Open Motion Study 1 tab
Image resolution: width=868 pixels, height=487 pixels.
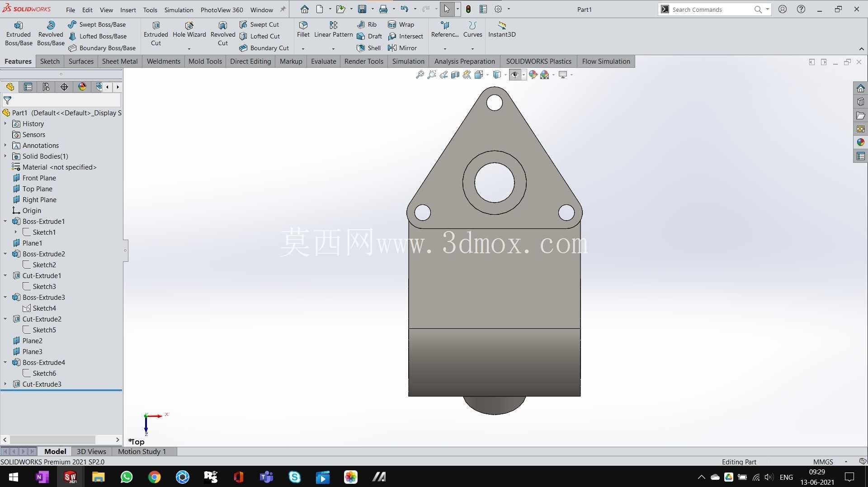(142, 451)
